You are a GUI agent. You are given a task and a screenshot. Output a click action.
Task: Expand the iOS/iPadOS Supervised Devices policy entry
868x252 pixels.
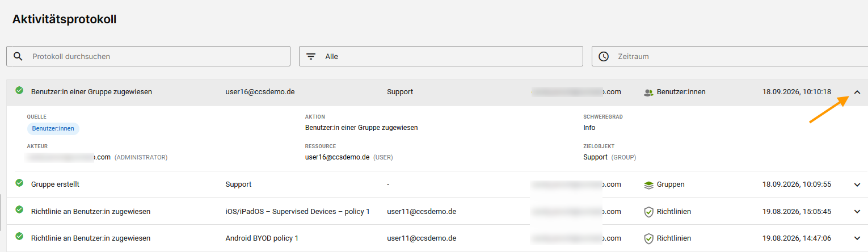[x=857, y=212]
